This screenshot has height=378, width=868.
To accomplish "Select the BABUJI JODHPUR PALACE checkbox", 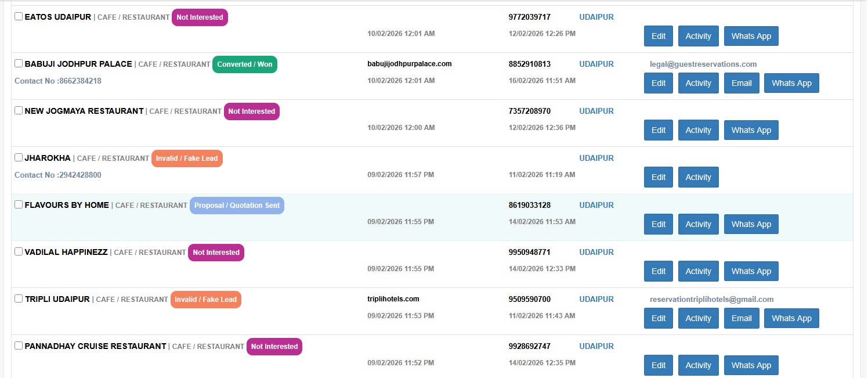I will pos(19,64).
